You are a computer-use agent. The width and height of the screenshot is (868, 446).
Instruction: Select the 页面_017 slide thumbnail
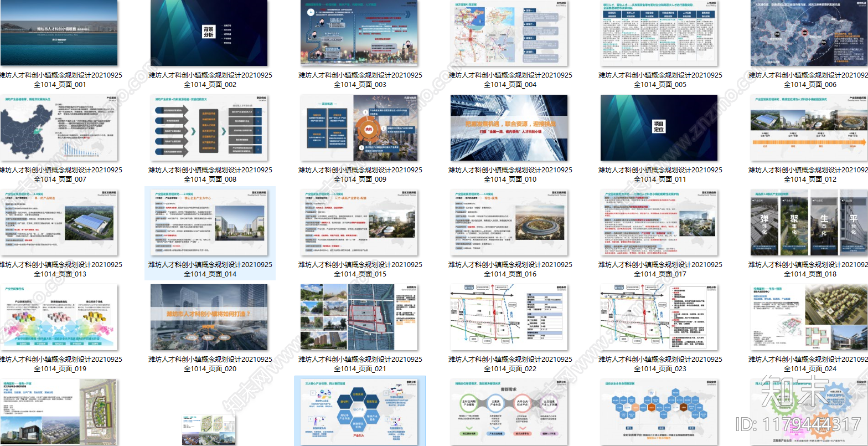click(659, 223)
